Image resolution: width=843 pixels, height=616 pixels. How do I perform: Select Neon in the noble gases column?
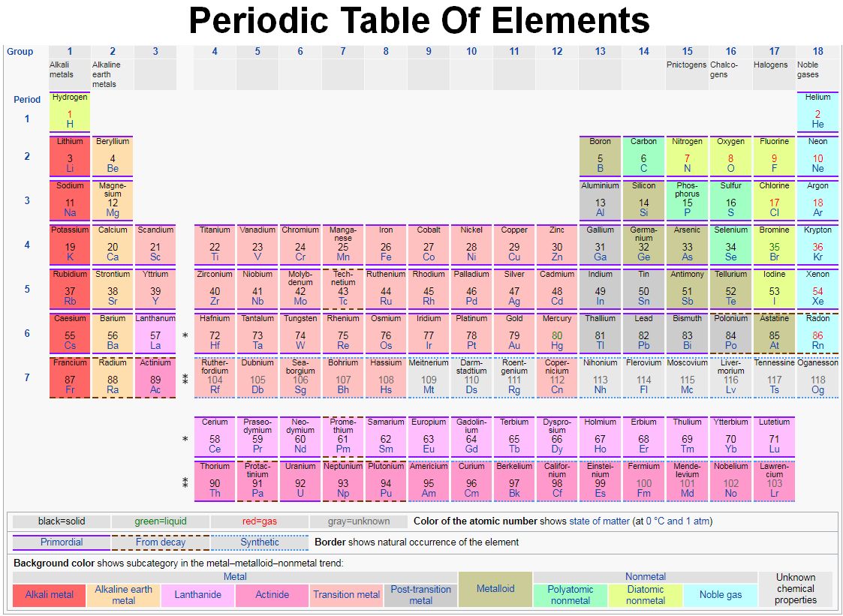[817, 155]
